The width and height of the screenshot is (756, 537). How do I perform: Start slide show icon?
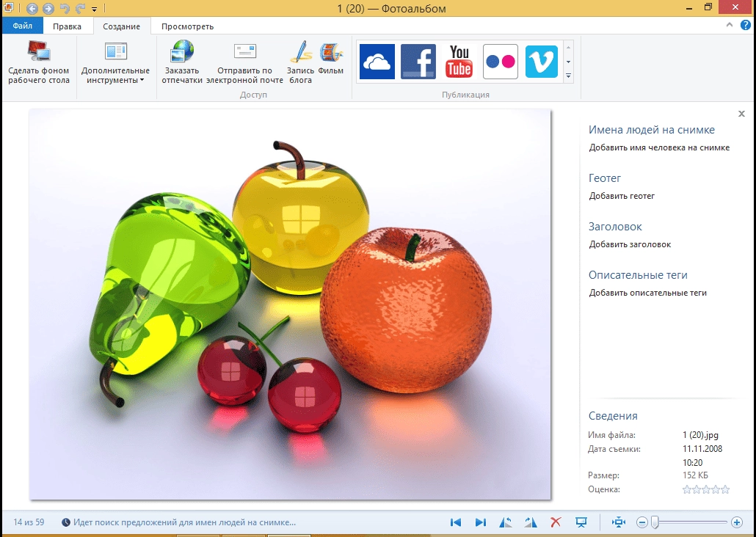click(x=581, y=522)
